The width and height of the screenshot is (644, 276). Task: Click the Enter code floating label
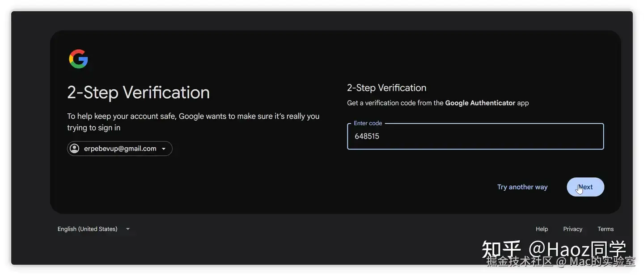(368, 123)
